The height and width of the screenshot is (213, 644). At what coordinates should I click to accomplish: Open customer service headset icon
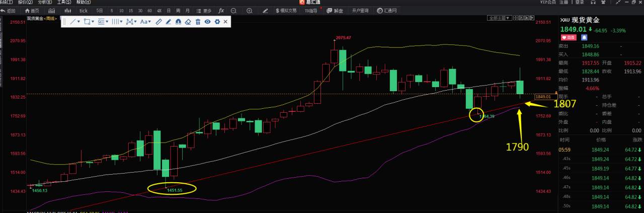click(593, 2)
